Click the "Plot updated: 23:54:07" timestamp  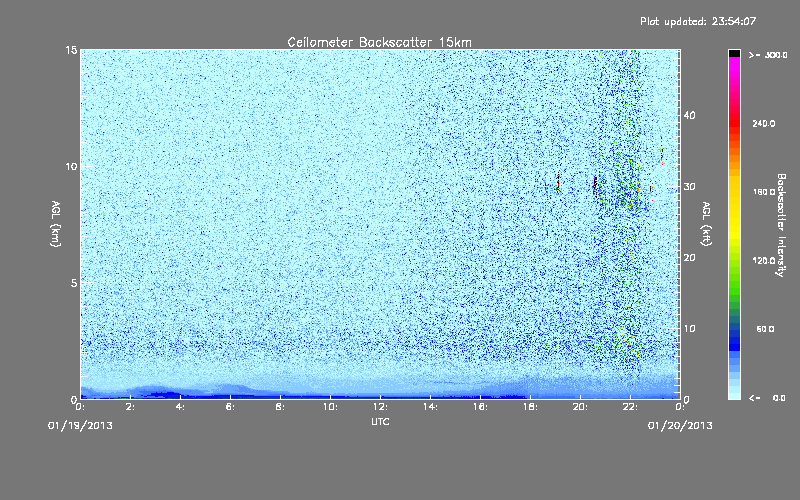(x=698, y=21)
